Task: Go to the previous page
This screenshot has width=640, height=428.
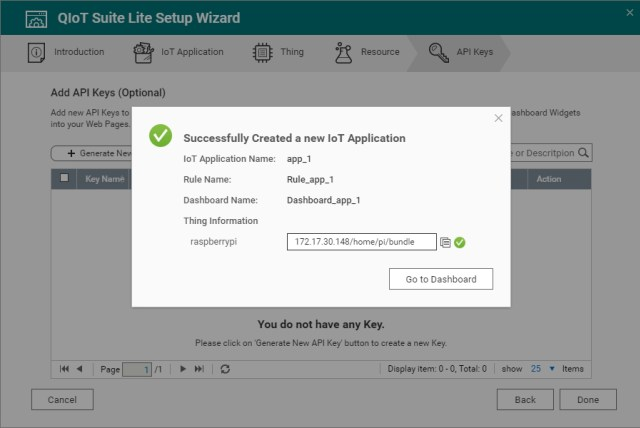Action: tap(80, 369)
